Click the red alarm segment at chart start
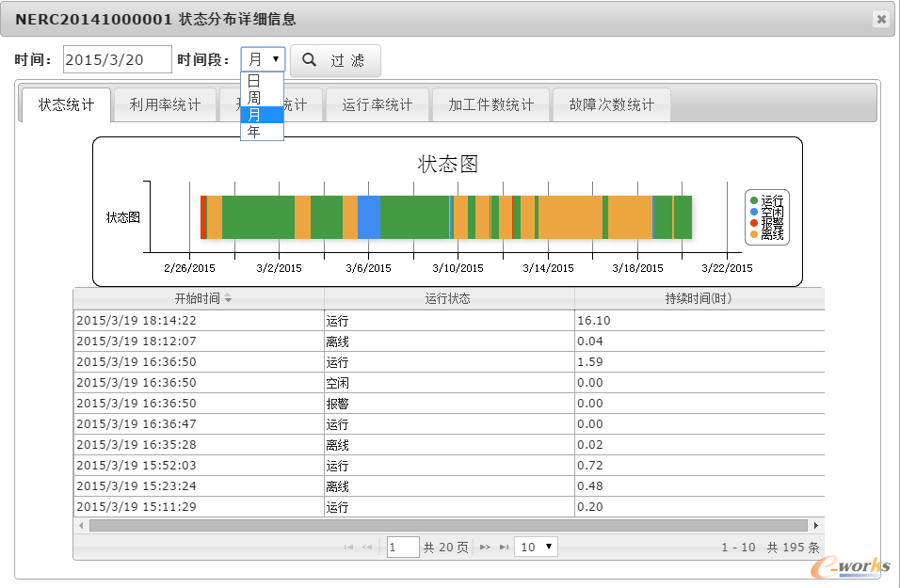 coord(203,216)
